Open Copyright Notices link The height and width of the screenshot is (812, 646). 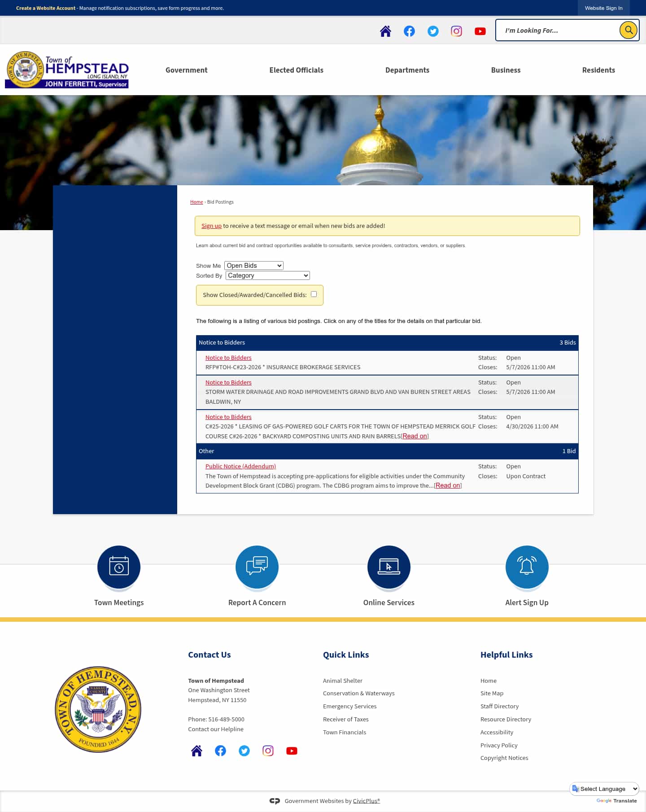click(504, 758)
